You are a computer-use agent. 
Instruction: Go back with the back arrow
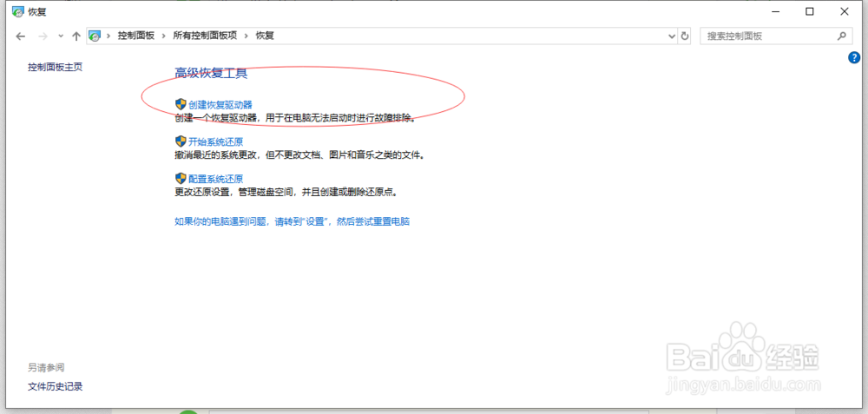tap(21, 36)
